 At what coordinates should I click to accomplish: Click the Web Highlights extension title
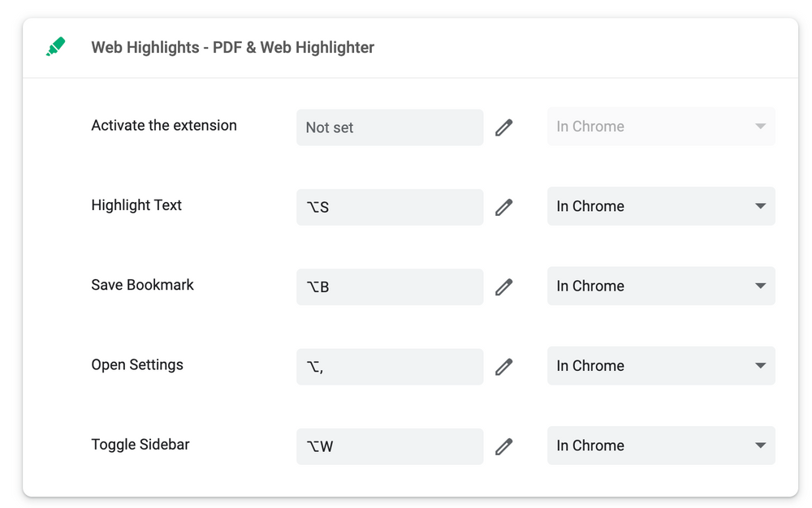coord(232,47)
